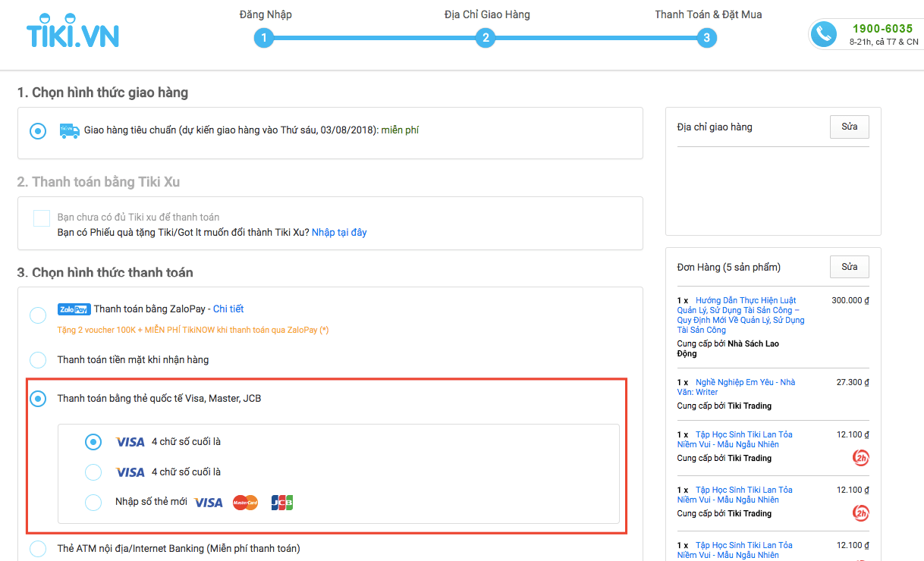Click the MasterCard logo for new card
The width and height of the screenshot is (924, 561).
(x=245, y=503)
